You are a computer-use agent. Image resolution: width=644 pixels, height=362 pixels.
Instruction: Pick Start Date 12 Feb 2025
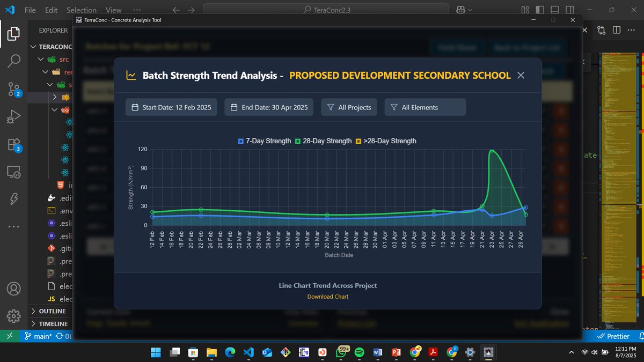[x=172, y=107]
